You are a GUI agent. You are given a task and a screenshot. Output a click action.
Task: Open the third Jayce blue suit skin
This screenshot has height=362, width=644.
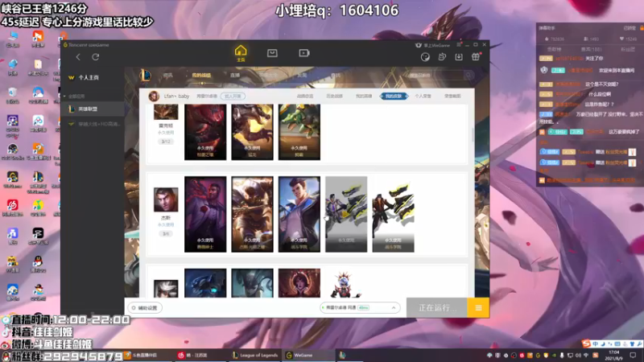click(x=299, y=214)
